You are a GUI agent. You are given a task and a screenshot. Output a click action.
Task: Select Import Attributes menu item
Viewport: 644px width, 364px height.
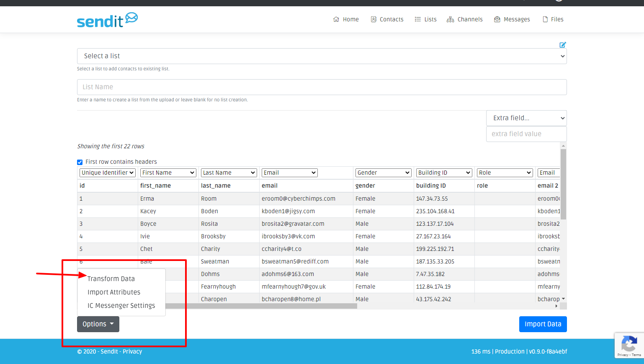(114, 292)
